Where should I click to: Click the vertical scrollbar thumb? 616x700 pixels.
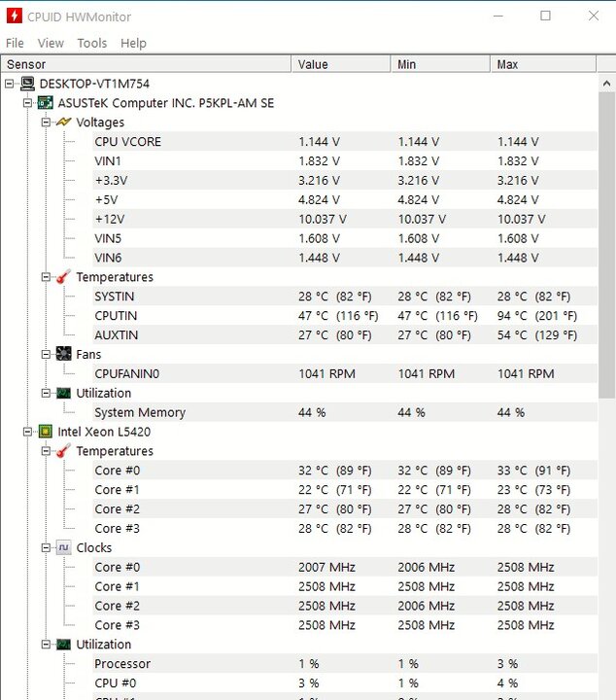(606, 245)
